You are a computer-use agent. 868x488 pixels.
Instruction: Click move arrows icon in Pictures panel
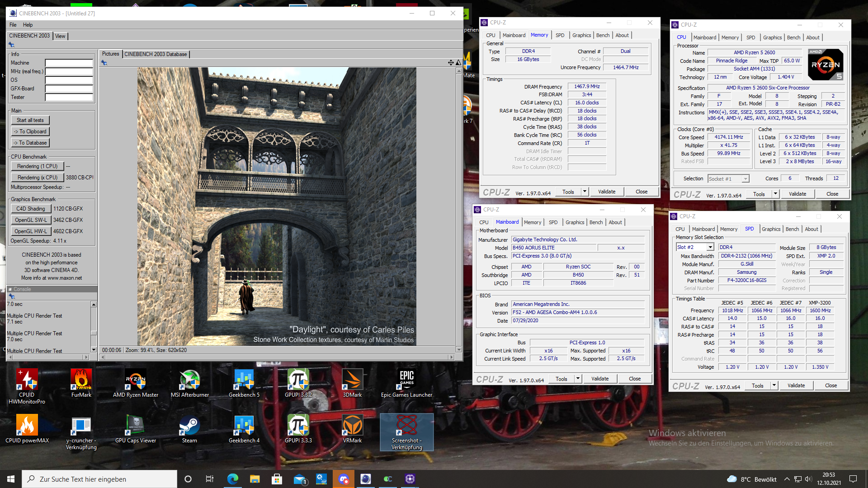451,62
